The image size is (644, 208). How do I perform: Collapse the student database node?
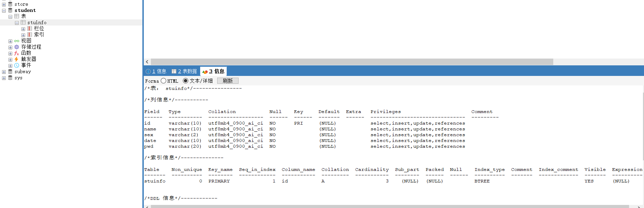tap(4, 11)
